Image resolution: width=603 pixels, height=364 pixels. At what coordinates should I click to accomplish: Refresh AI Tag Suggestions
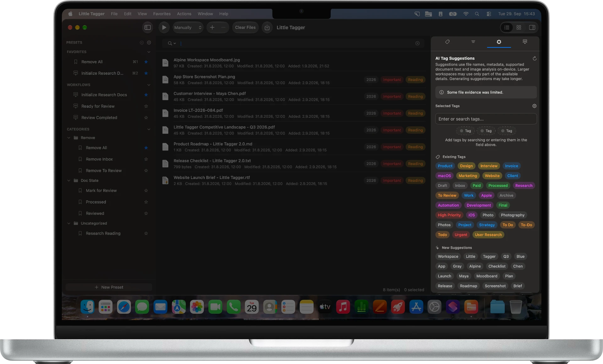coord(535,58)
